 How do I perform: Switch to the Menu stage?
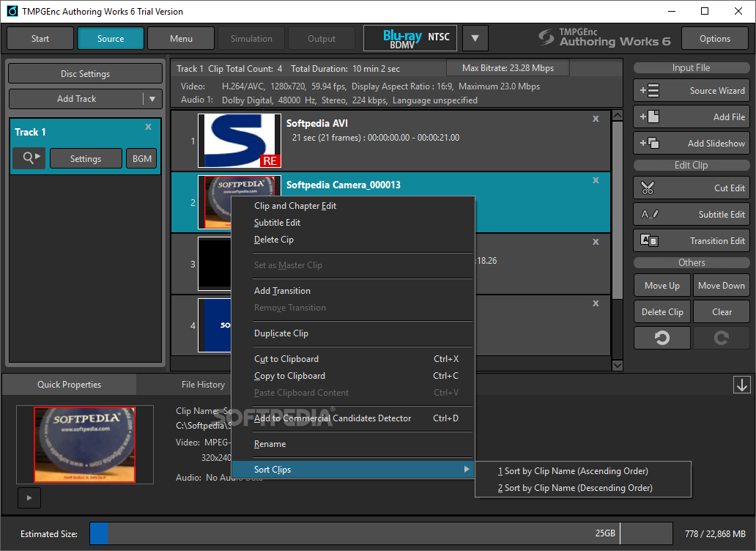click(181, 38)
